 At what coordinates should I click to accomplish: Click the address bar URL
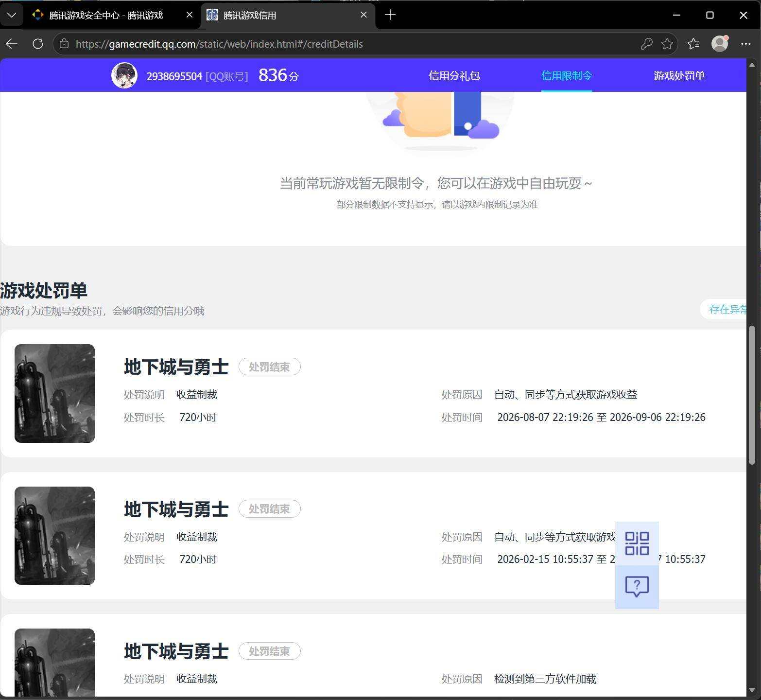coord(219,44)
